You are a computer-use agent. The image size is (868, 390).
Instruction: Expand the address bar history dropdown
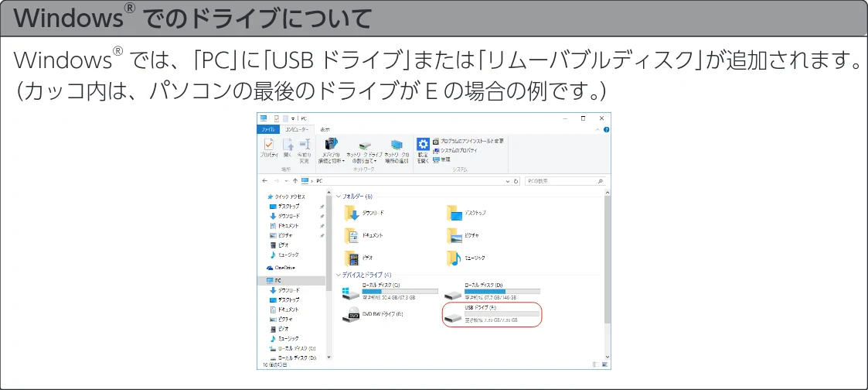click(x=508, y=181)
